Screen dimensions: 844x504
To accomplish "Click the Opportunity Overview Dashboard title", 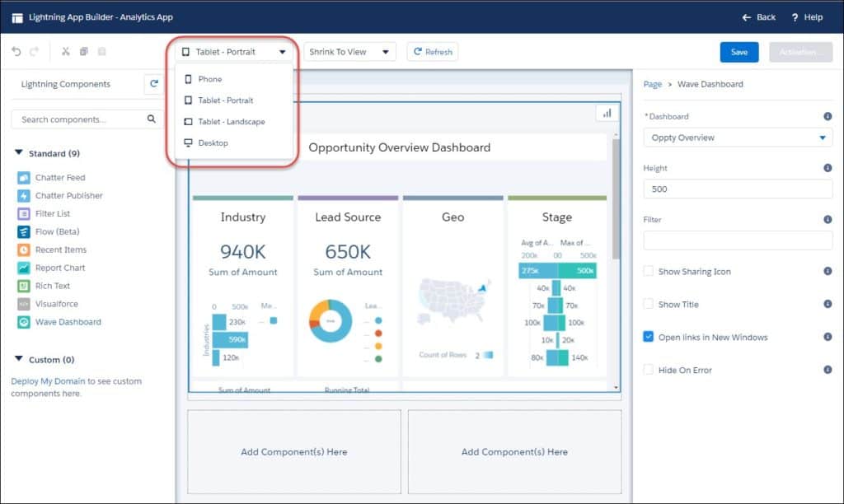I will coord(400,147).
